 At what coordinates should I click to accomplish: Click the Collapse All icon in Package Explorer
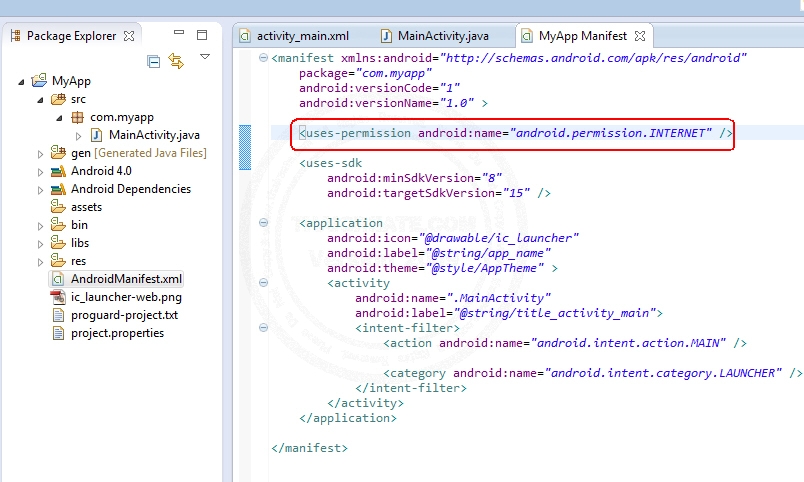[x=153, y=62]
